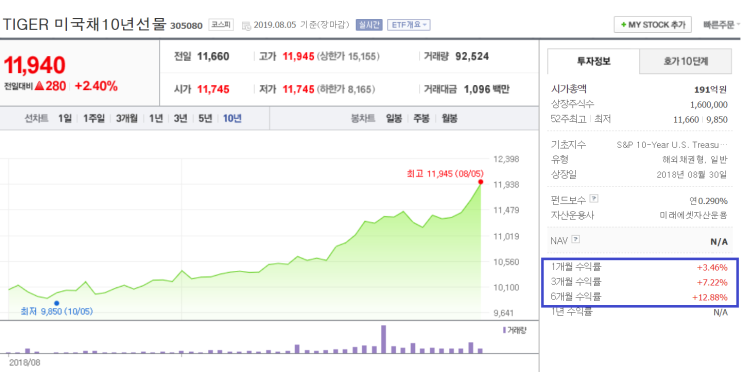Select the 10년 line chart period

click(x=232, y=118)
